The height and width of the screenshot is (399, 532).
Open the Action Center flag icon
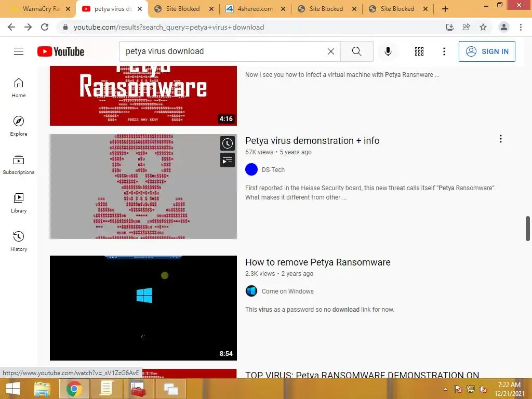coord(458,389)
